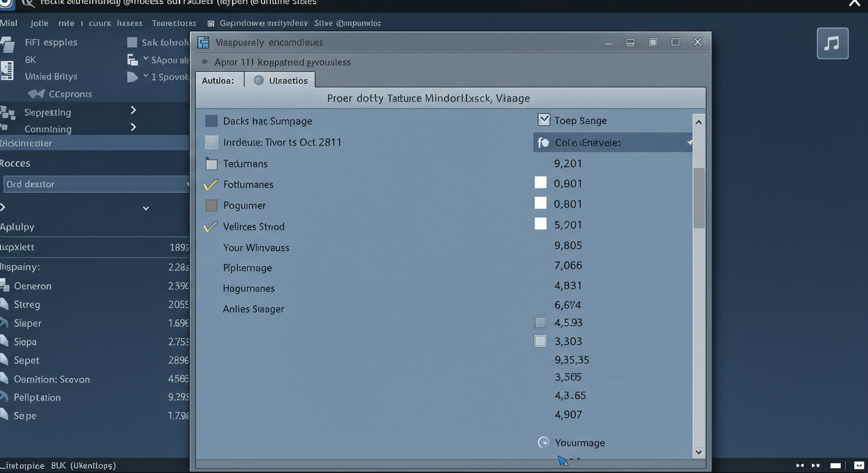Image resolution: width=868 pixels, height=473 pixels.
Task: Click the FIFI espples sidebar icon
Action: [x=7, y=44]
